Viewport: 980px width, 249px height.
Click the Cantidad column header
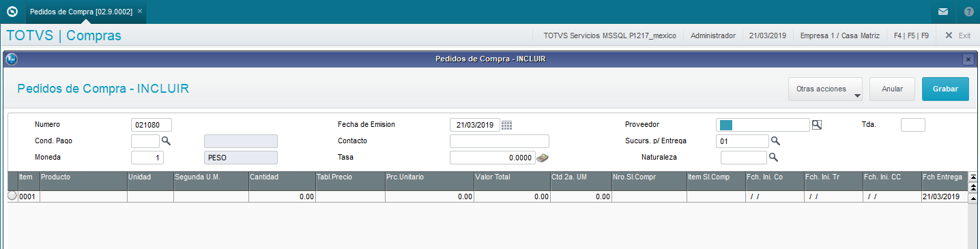[282, 177]
